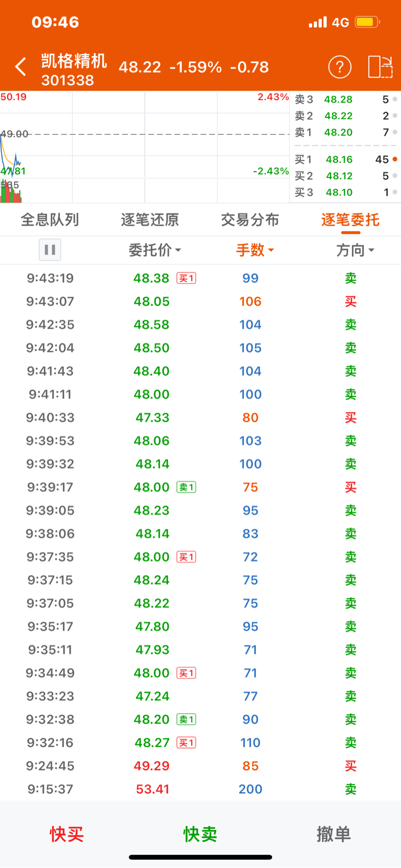This screenshot has width=401, height=868.
Task: Select the 卖1 quote at 48.20
Action: (x=345, y=133)
